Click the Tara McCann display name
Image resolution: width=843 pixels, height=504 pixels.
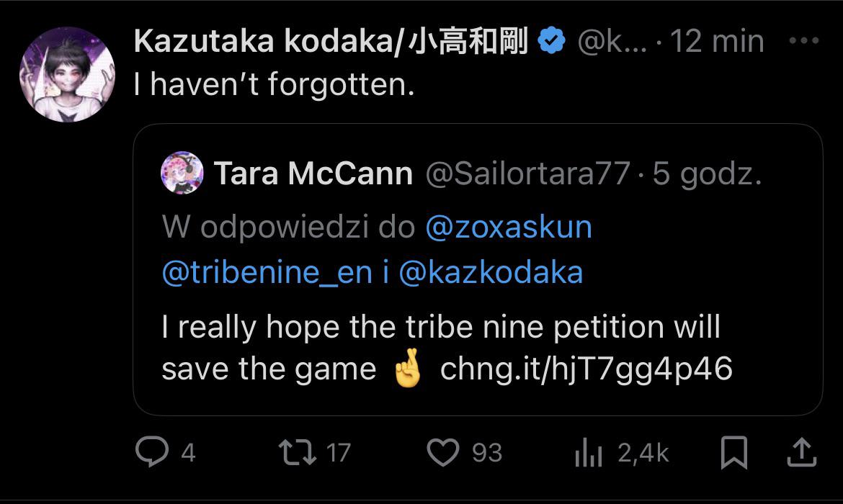[x=313, y=174]
